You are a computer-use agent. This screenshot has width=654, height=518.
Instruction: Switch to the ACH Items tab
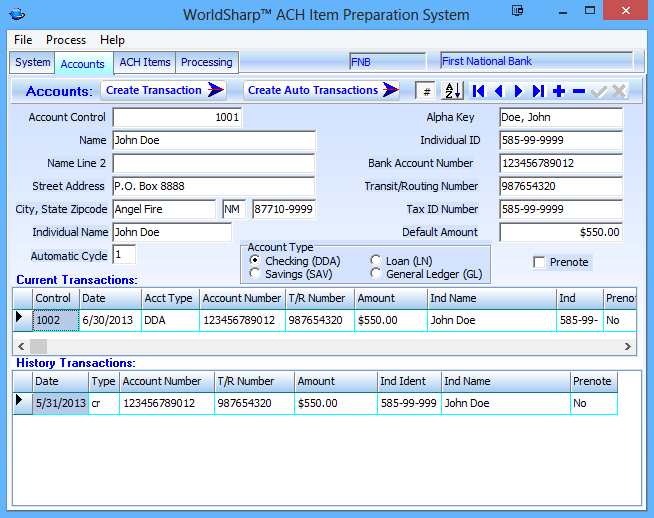[145, 62]
